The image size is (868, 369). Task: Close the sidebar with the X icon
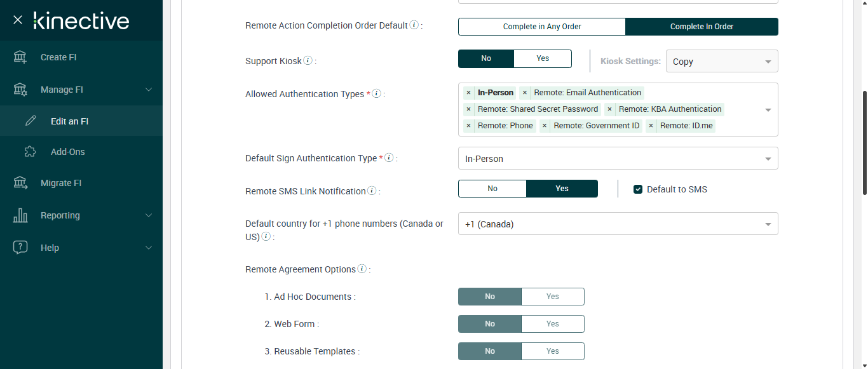pyautogui.click(x=18, y=20)
